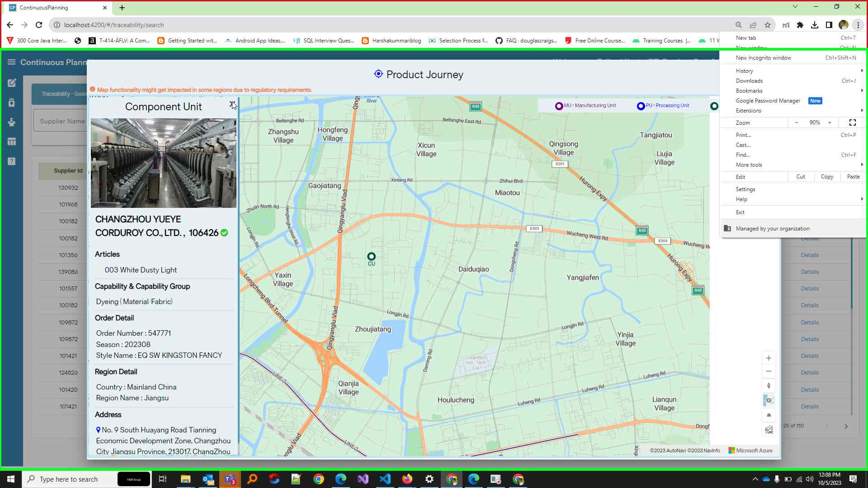This screenshot has width=868, height=488.
Task: Open Settings from the Chrome menu
Action: coord(745,189)
